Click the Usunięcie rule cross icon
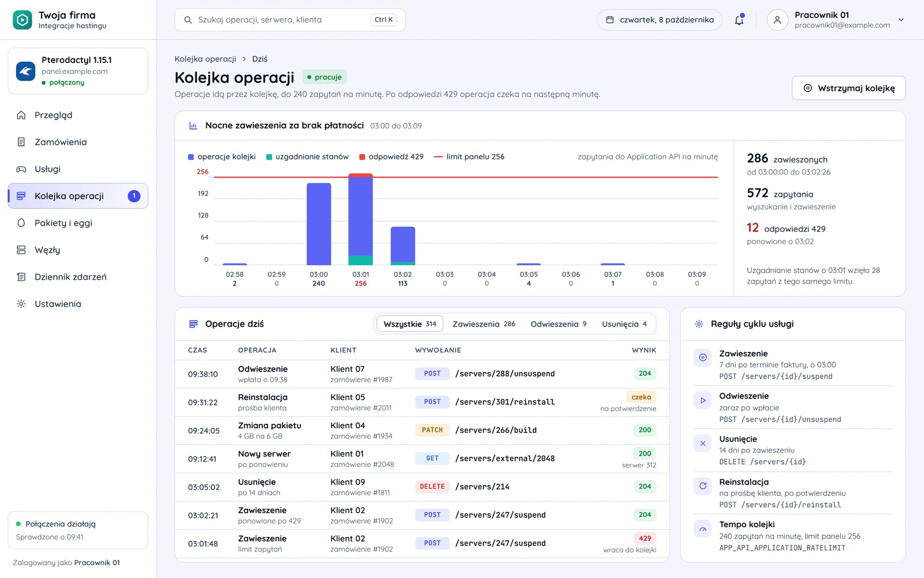The height and width of the screenshot is (578, 924). pos(703,443)
